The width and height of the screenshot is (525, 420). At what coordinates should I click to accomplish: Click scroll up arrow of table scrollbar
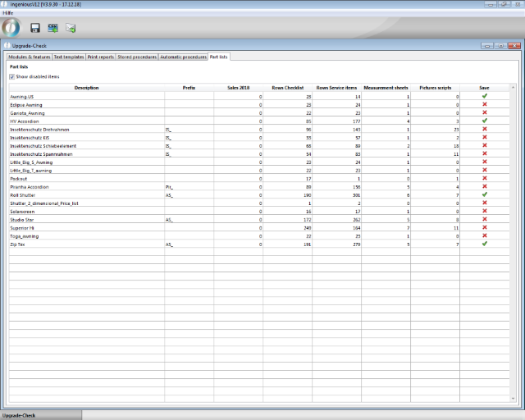click(x=513, y=87)
